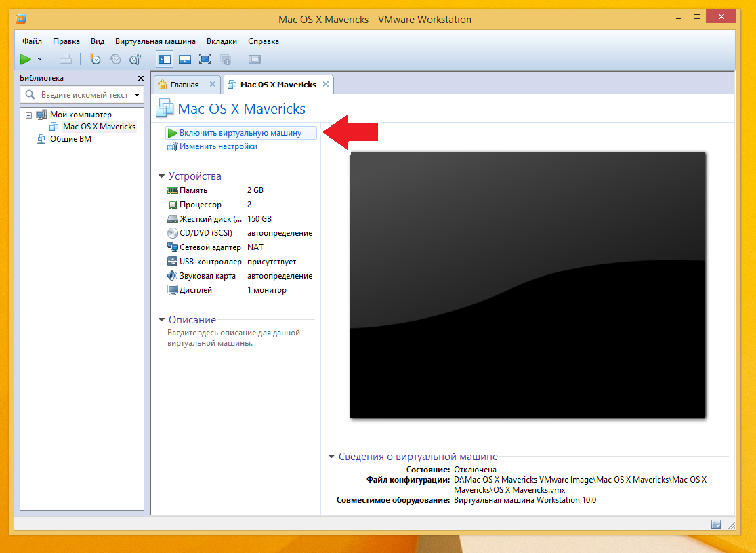Click the configuration file path text
The height and width of the screenshot is (553, 756).
[x=580, y=485]
